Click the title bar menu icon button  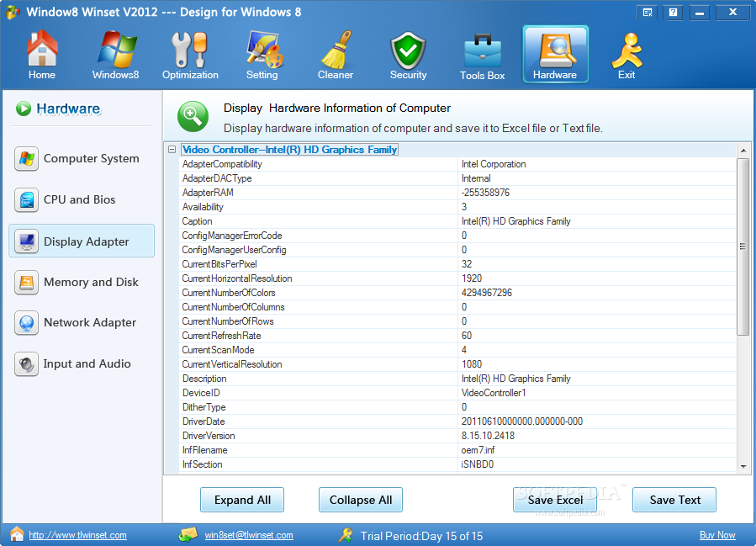click(x=648, y=13)
